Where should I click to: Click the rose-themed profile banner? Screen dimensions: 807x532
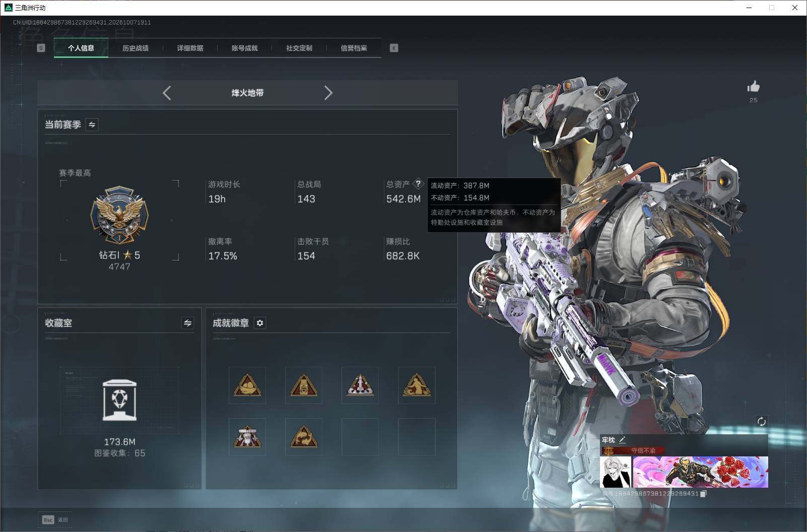click(701, 472)
